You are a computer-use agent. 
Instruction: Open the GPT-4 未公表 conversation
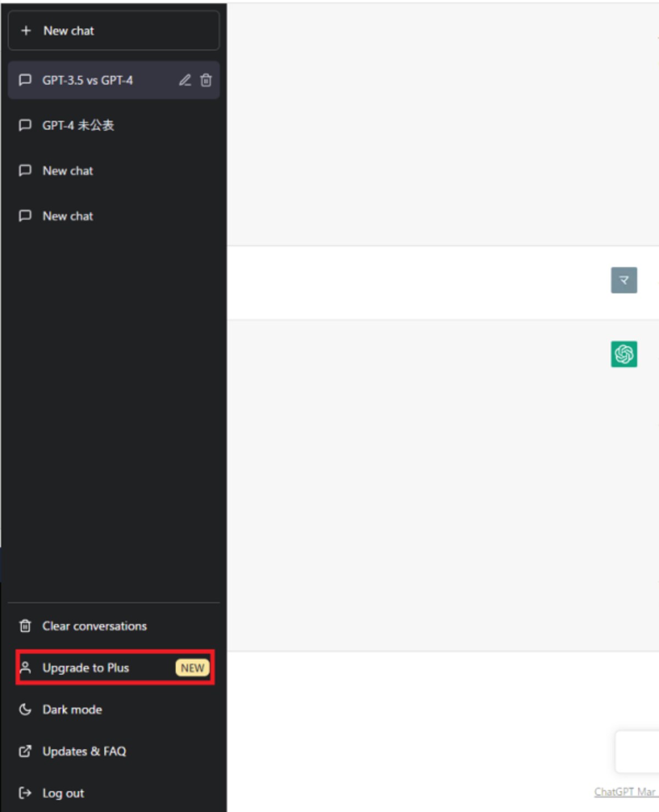[114, 125]
